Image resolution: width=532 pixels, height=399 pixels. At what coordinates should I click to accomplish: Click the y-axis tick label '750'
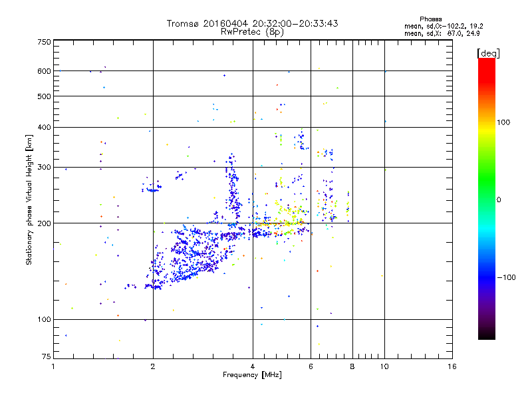click(44, 42)
